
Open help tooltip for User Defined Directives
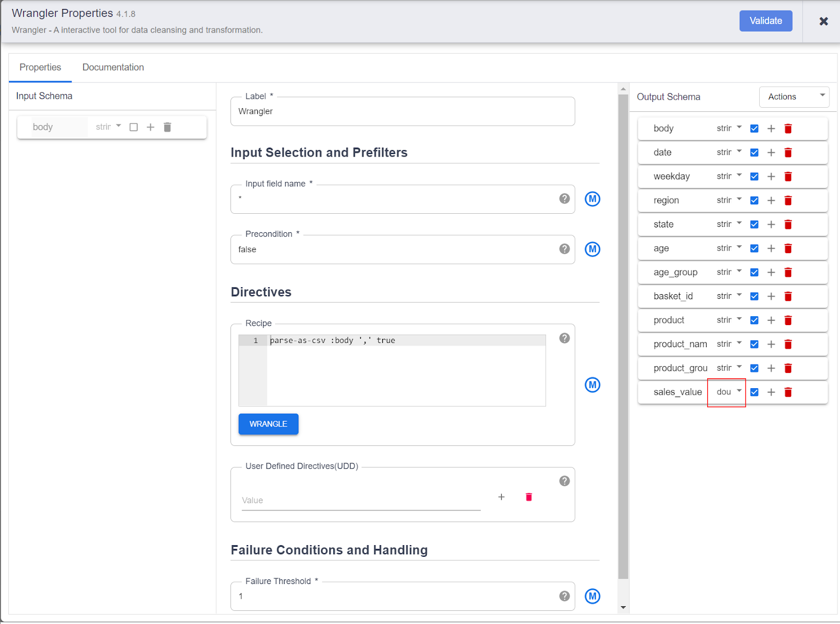coord(564,481)
